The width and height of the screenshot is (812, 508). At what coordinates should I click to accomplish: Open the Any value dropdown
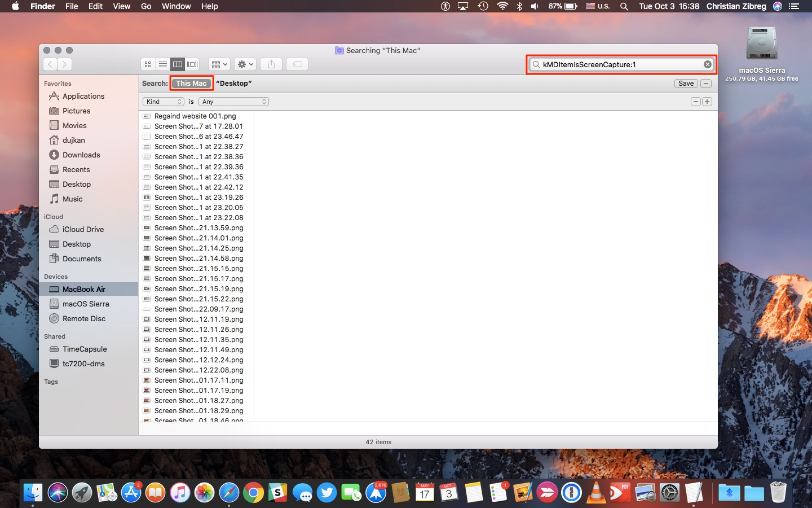[x=233, y=102]
